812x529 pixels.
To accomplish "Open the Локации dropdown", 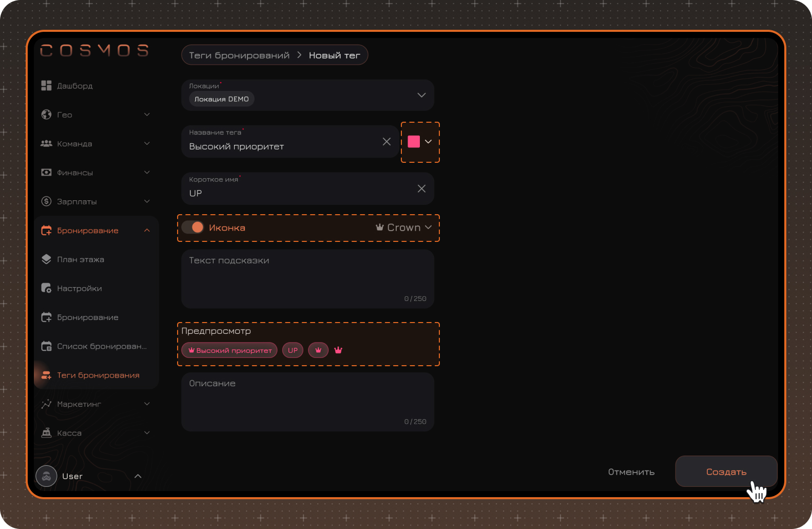I will pos(421,95).
